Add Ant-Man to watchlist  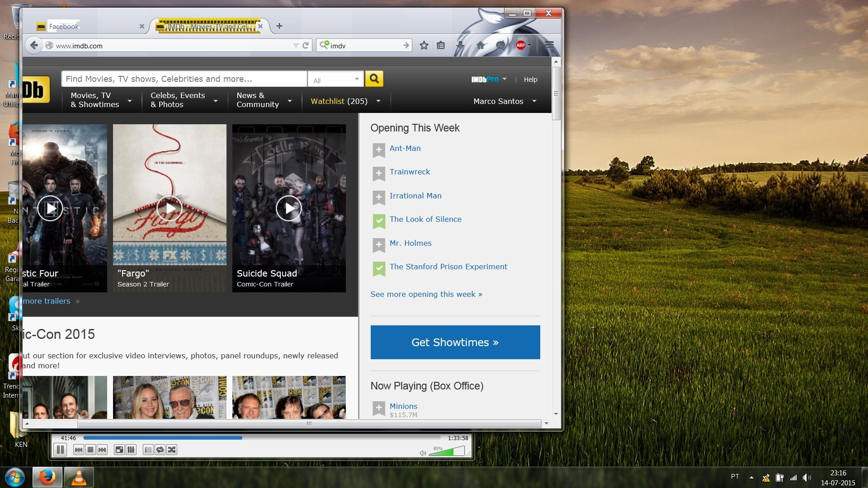(378, 150)
